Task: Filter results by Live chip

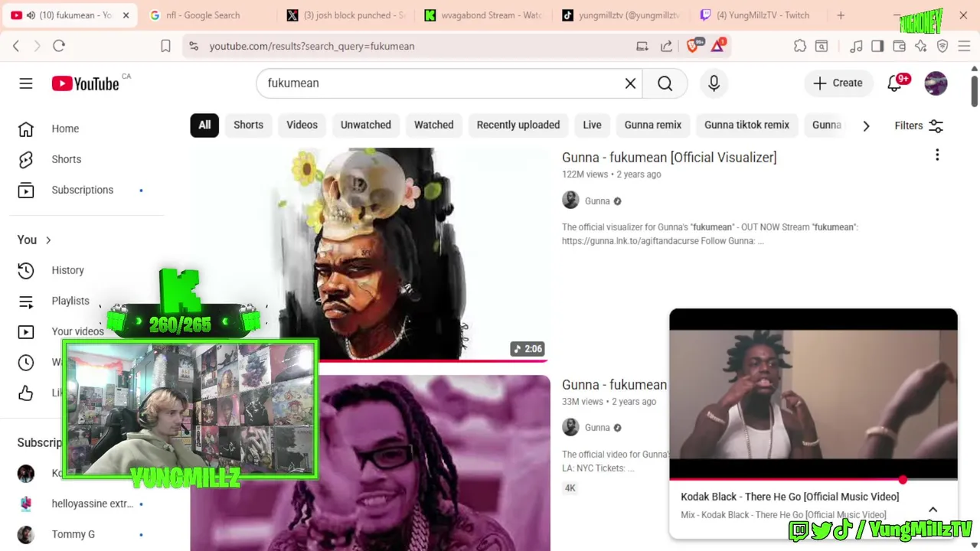Action: coord(592,125)
